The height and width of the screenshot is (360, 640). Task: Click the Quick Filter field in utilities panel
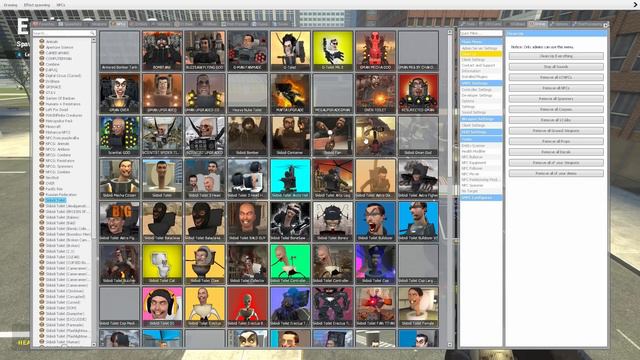tap(481, 33)
